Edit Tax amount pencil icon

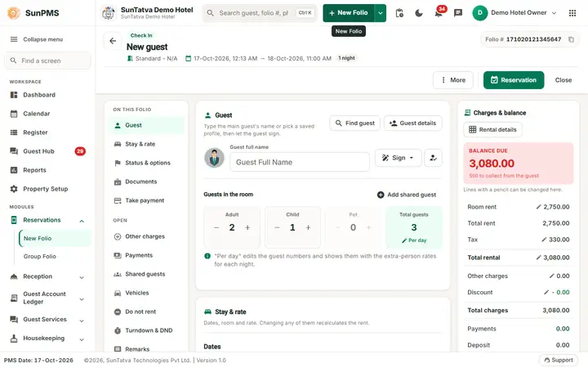[x=544, y=239]
